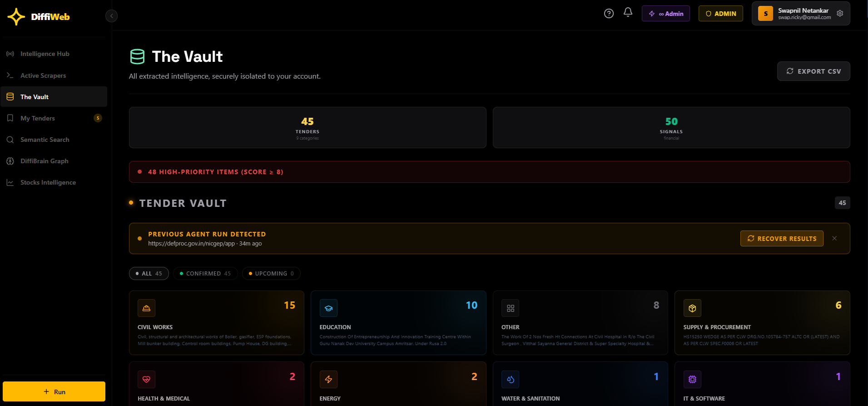Open DiffiBrain Graph page
868x406 pixels.
[x=54, y=161]
